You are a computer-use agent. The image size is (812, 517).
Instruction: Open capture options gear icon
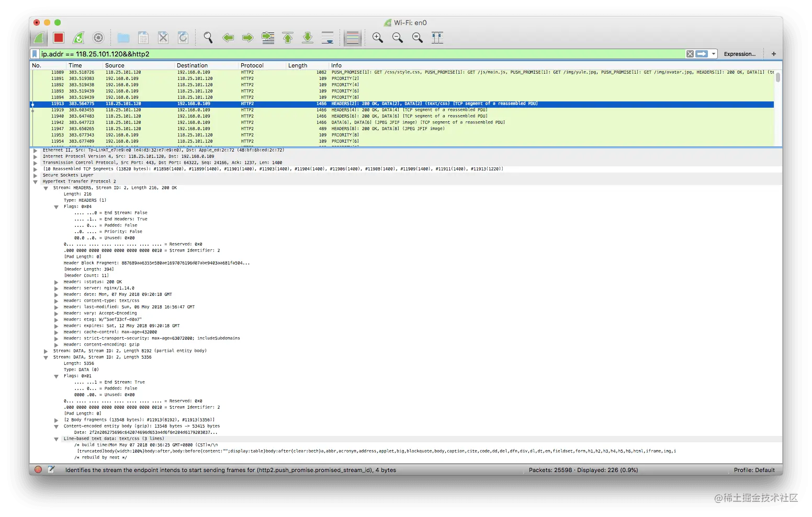point(98,38)
